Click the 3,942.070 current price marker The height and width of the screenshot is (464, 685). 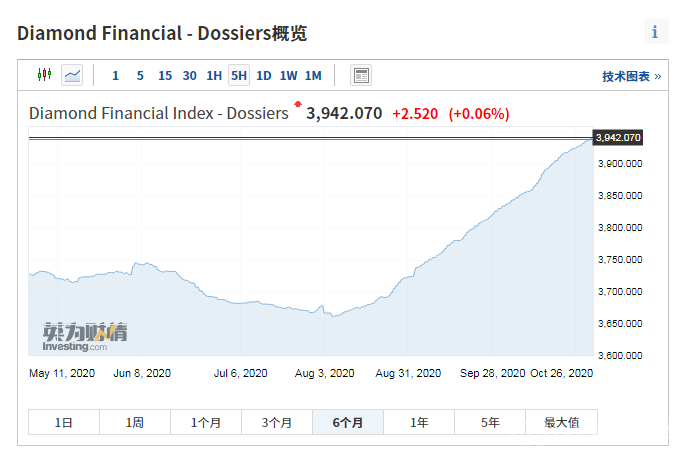tap(617, 137)
